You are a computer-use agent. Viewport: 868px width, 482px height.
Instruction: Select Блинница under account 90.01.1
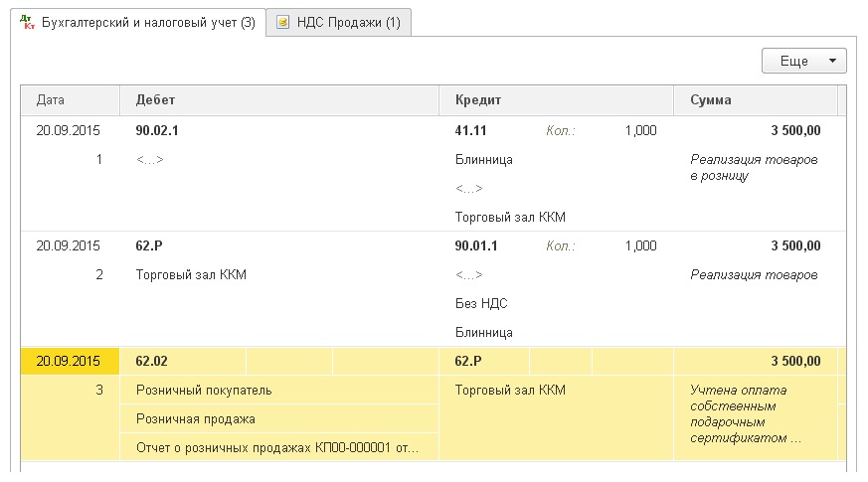tap(484, 333)
